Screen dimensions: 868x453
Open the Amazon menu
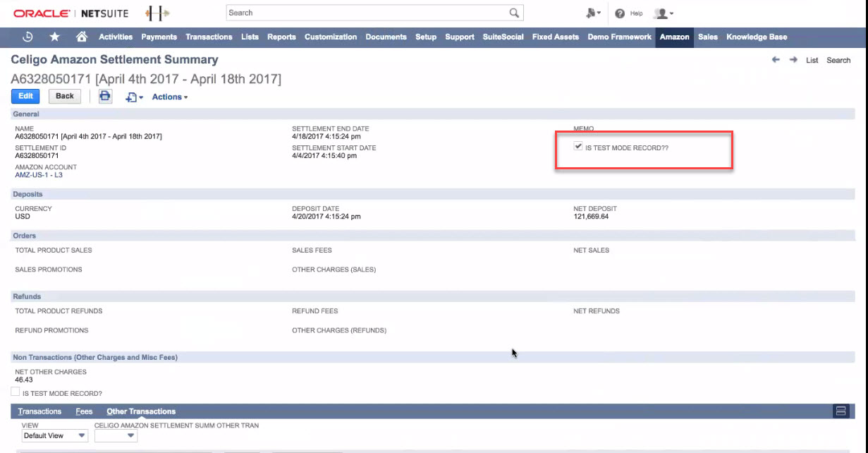[675, 37]
